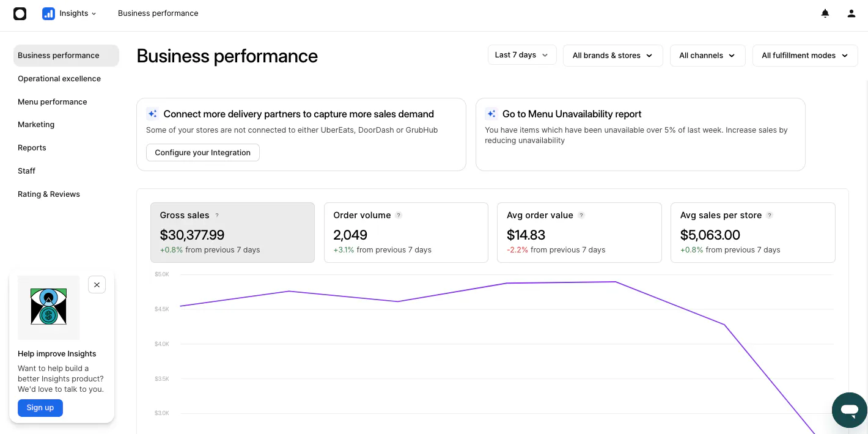The image size is (868, 434).
Task: Click the notifications bell icon
Action: [x=825, y=13]
